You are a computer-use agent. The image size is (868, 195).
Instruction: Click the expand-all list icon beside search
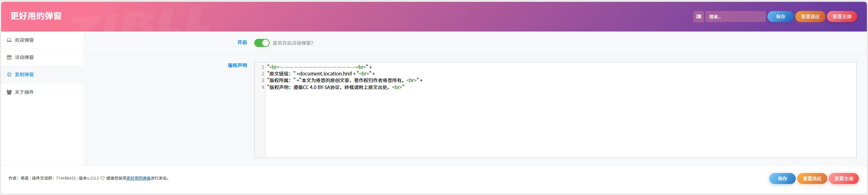tap(699, 16)
